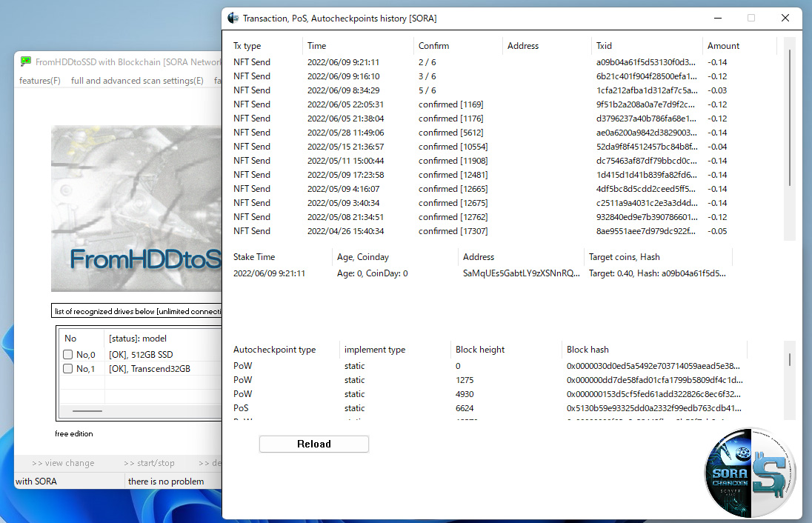Viewport: 812px width, 523px height.
Task: Click the 'free edition' label
Action: pyautogui.click(x=74, y=434)
